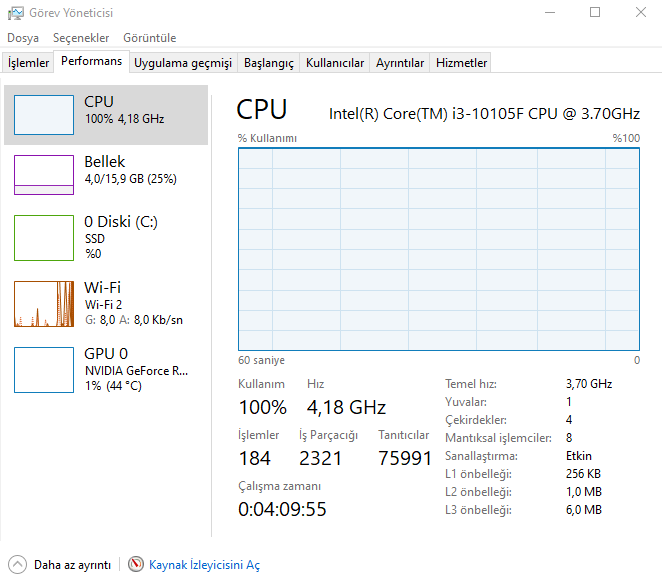Switch to the Uygulama geçmişi tab
This screenshot has width=662, height=587.
[183, 63]
